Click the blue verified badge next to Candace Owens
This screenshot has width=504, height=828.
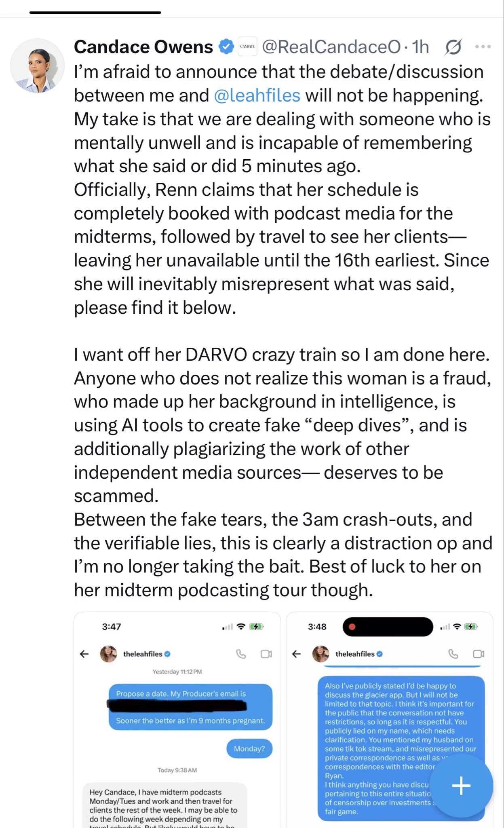226,47
